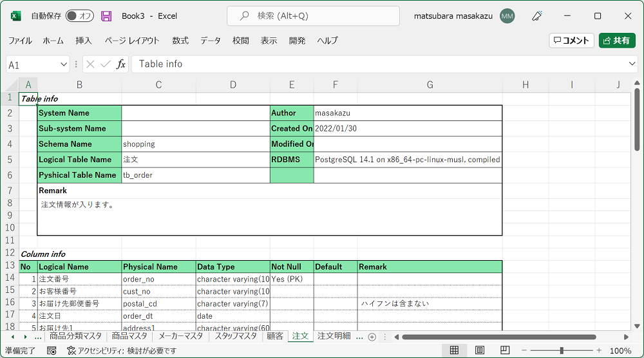This screenshot has height=358, width=644.
Task: Switch to the 商品マスタ sheet tab
Action: click(x=129, y=336)
